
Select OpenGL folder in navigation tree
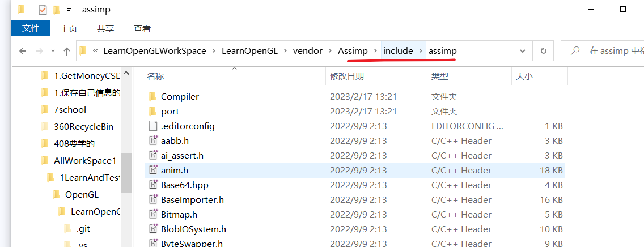(x=82, y=194)
